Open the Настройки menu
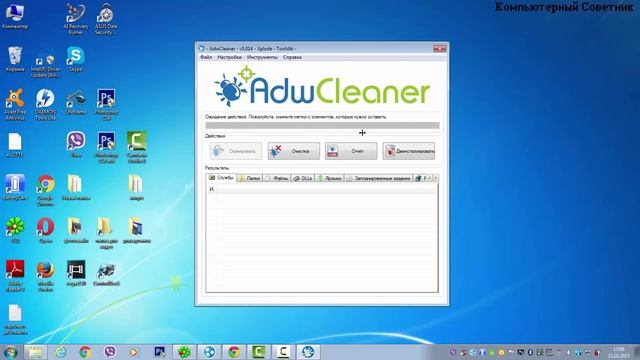 (x=229, y=58)
